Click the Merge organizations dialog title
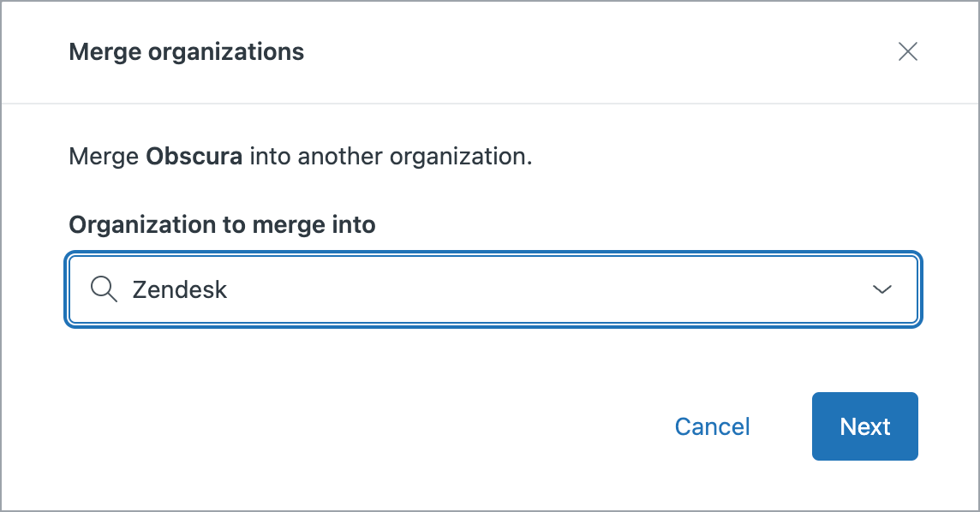Image resolution: width=980 pixels, height=512 pixels. [x=186, y=51]
